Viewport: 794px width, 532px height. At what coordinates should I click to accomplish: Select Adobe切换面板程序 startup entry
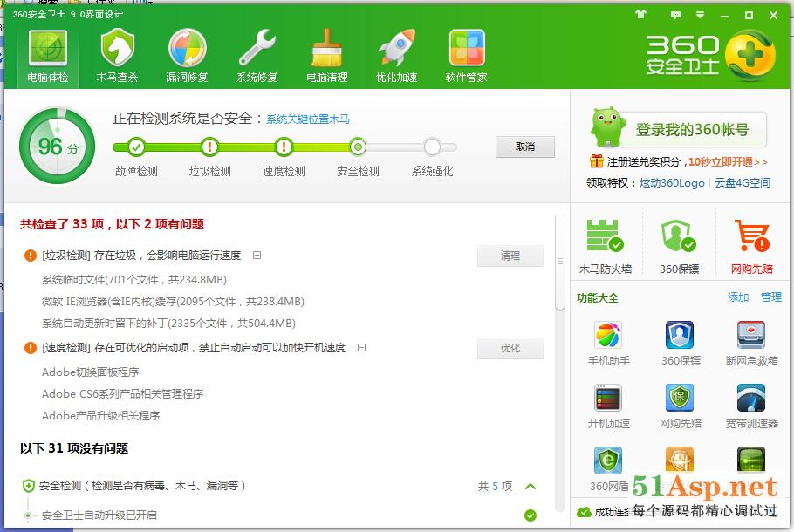[90, 372]
